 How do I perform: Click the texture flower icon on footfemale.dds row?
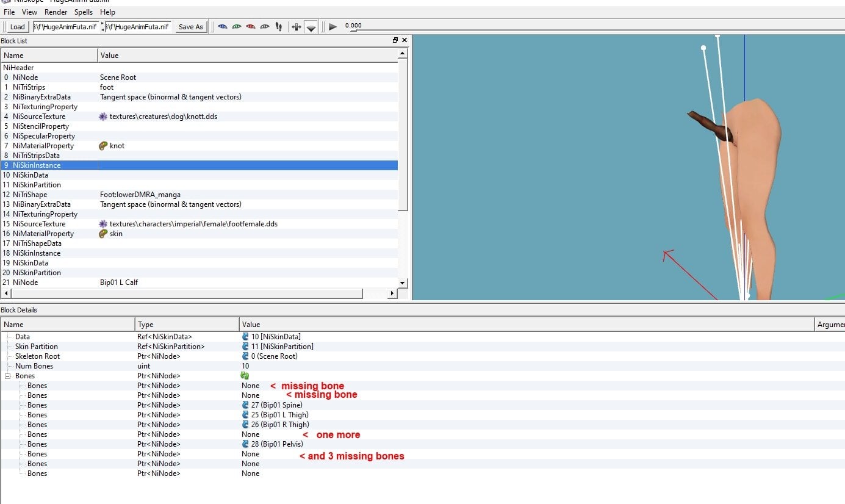[x=103, y=224]
